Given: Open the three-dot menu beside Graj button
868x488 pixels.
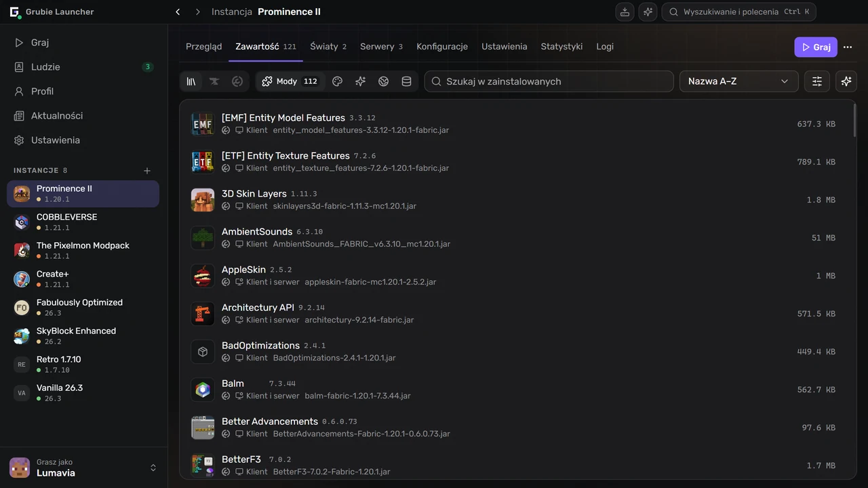Looking at the screenshot, I should (848, 47).
